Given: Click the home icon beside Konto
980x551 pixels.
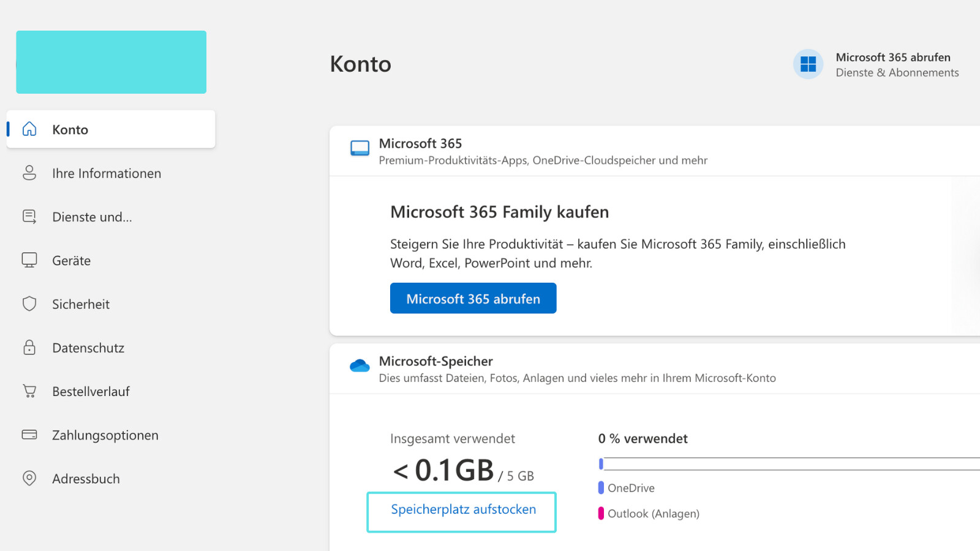Looking at the screenshot, I should point(29,129).
